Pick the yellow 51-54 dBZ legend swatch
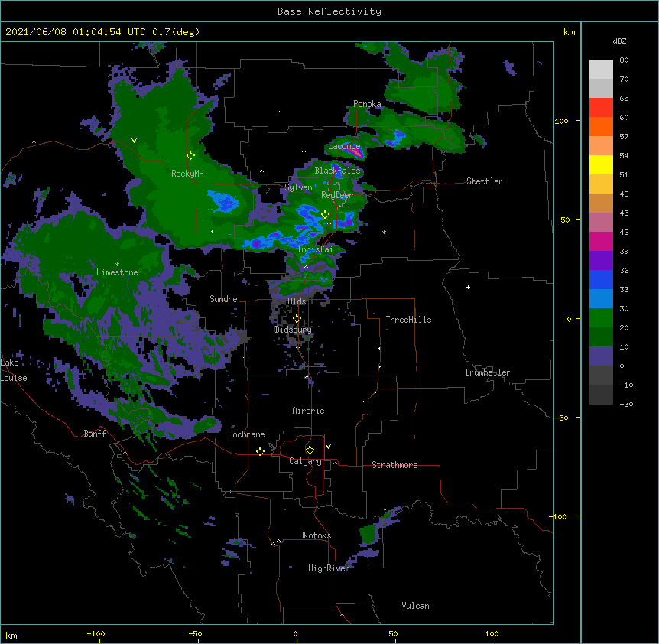This screenshot has width=659, height=644. [x=601, y=165]
